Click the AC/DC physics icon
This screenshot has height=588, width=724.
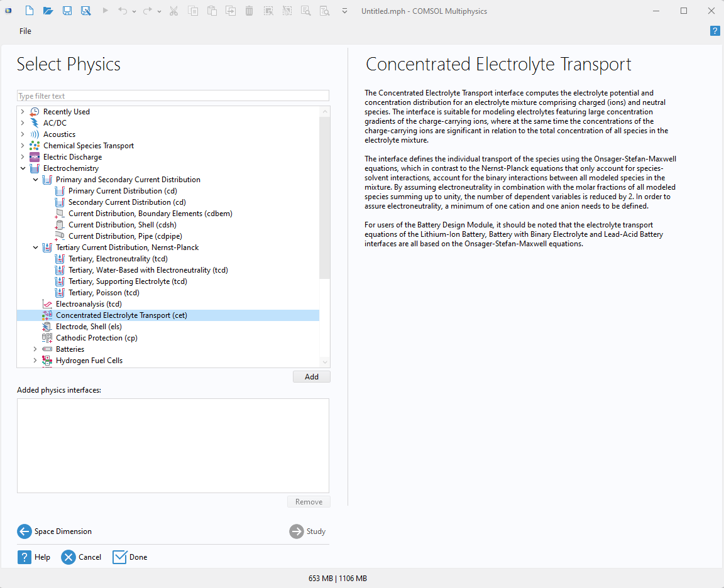pos(35,122)
